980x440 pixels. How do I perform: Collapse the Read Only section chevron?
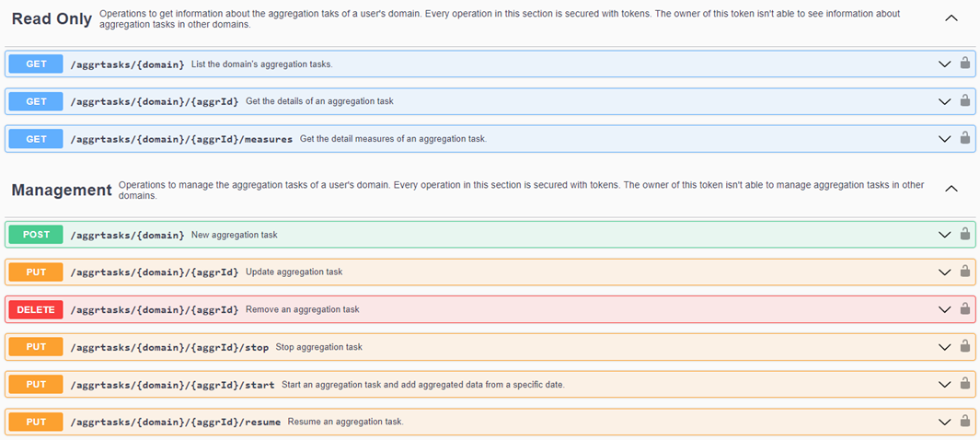tap(951, 18)
